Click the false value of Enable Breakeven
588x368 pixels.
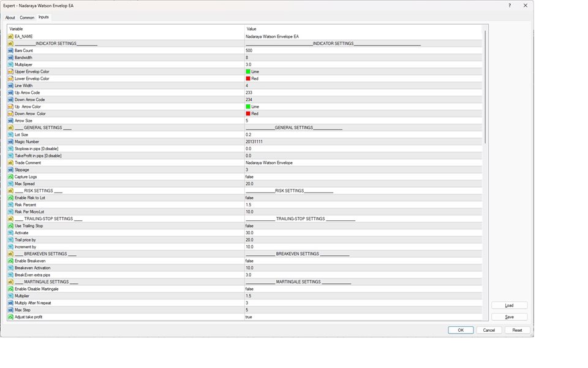click(249, 261)
